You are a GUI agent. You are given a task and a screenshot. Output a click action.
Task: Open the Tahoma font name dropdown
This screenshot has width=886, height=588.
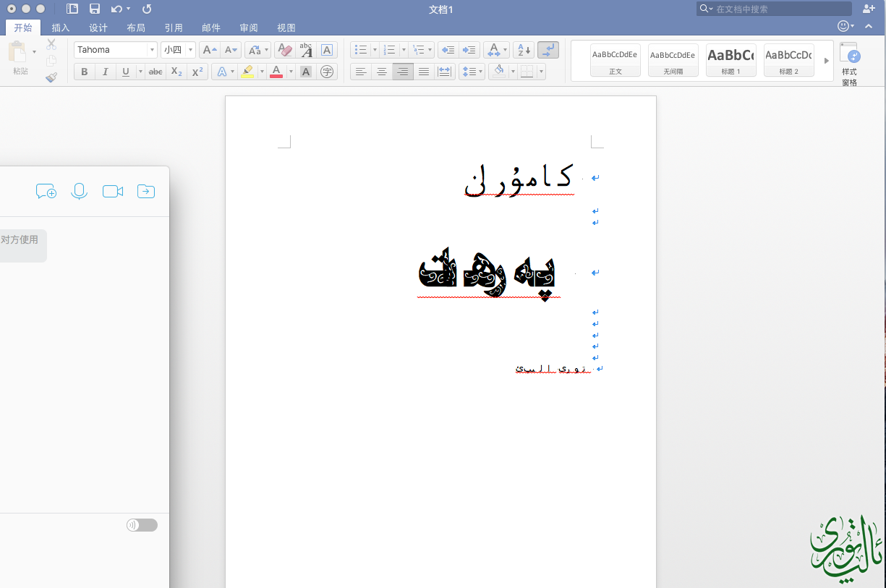click(x=152, y=50)
